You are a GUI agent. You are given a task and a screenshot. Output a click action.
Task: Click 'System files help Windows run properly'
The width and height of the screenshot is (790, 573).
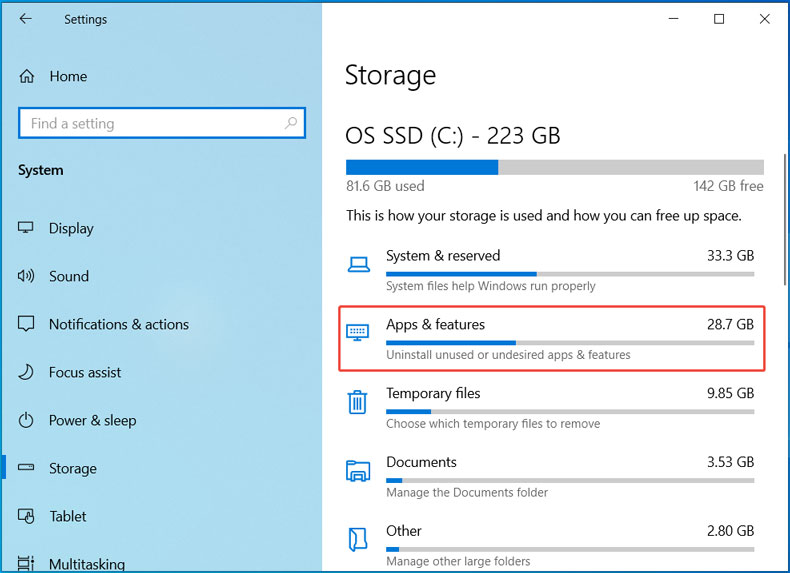(x=491, y=286)
